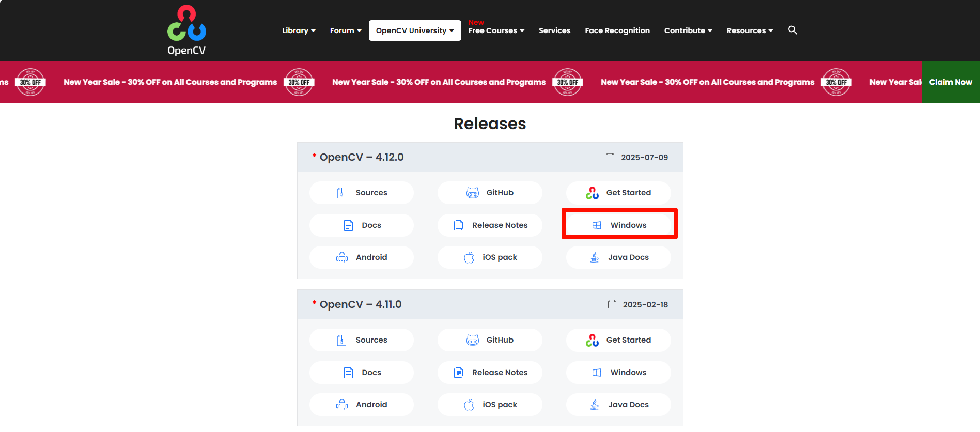
Task: Open Get Started text link under OpenCV 4.12.0
Action: pyautogui.click(x=629, y=193)
